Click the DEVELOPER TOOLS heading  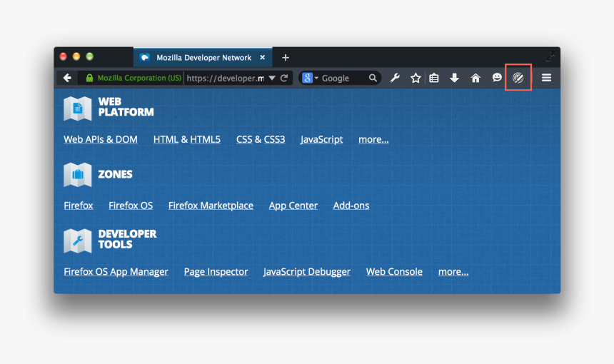coord(127,239)
